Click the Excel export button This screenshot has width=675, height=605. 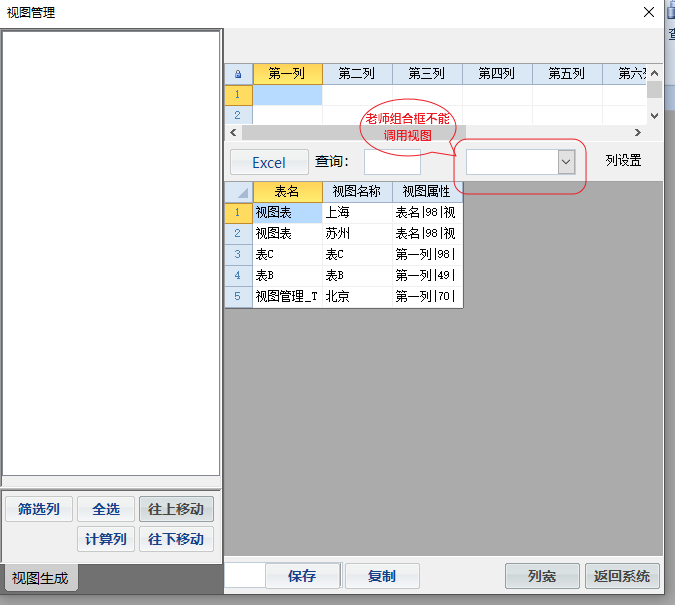[269, 162]
